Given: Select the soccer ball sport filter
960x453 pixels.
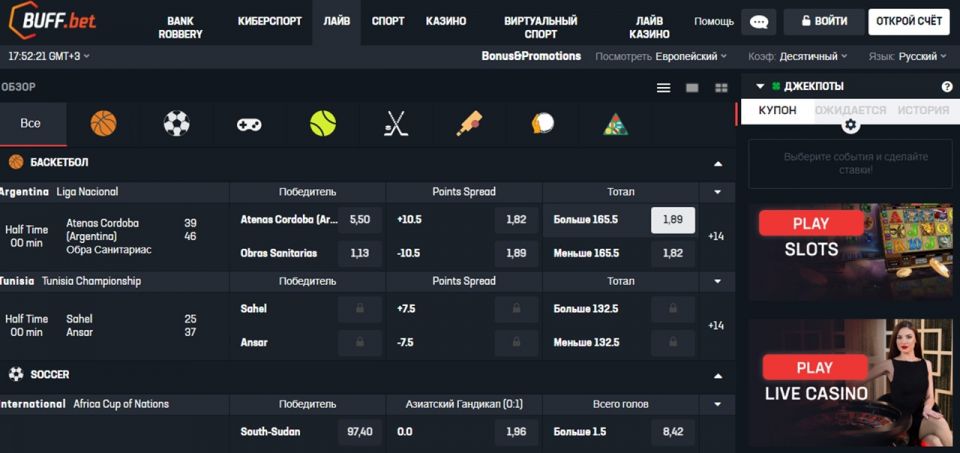Looking at the screenshot, I should point(176,124).
